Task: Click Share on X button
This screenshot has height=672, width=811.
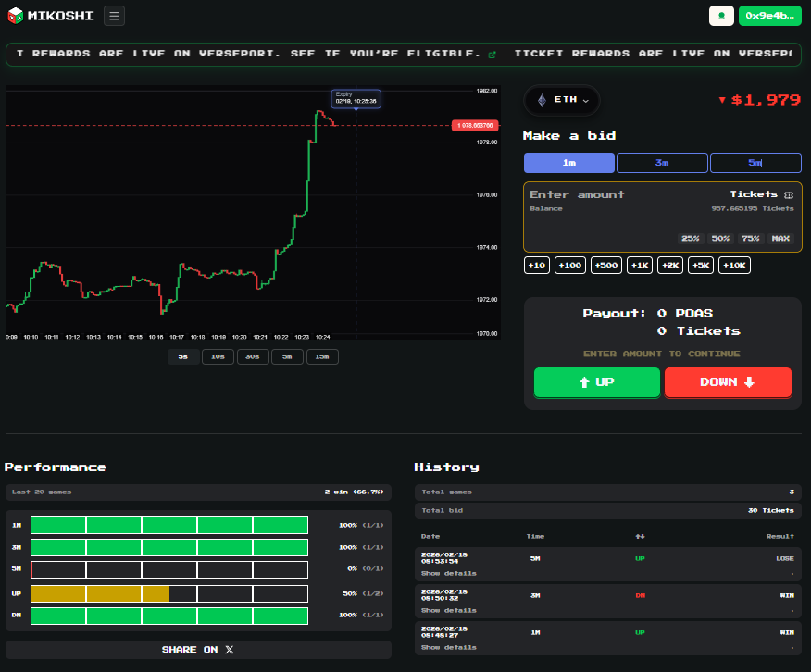Action: [198, 650]
